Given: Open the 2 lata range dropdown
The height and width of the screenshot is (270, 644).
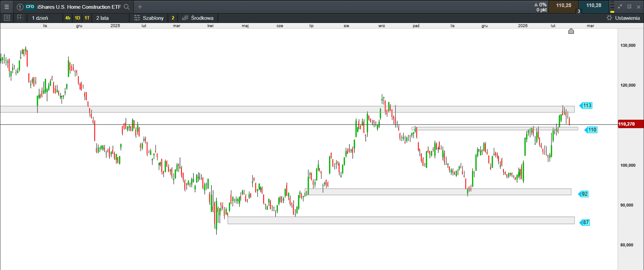Looking at the screenshot, I should pyautogui.click(x=102, y=18).
